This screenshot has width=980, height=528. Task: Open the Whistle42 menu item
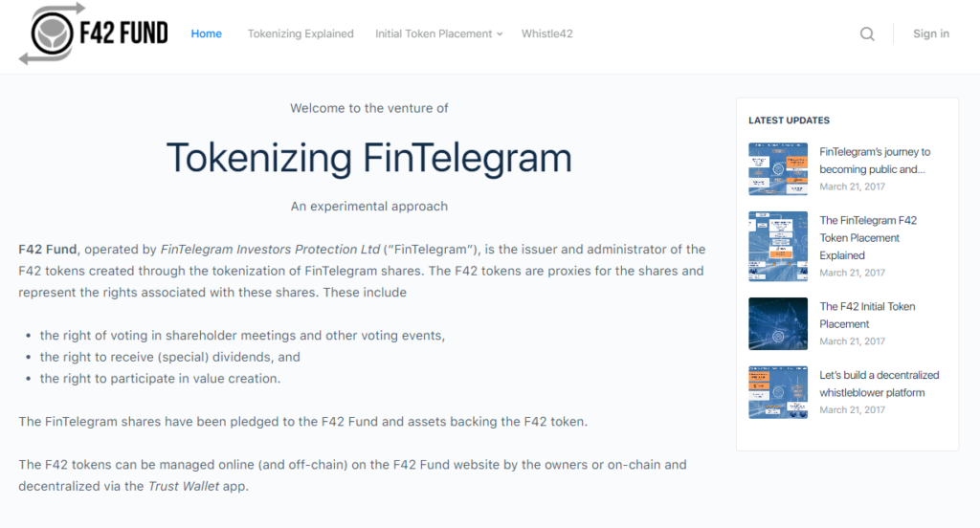pos(547,33)
